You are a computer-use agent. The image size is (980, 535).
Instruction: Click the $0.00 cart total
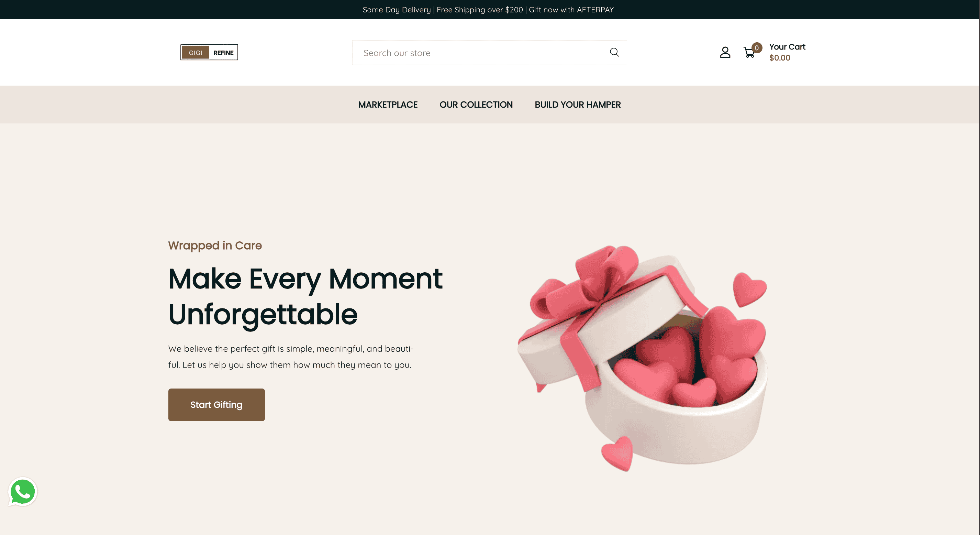[x=780, y=58]
